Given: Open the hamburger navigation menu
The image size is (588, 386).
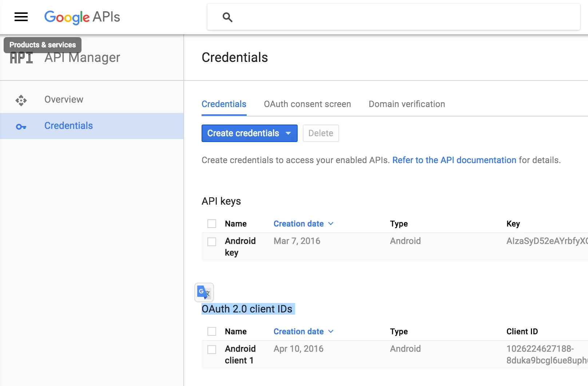Looking at the screenshot, I should [x=21, y=17].
